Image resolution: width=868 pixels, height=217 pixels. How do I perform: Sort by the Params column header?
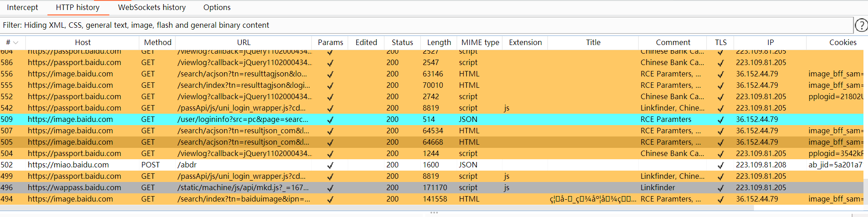(330, 42)
